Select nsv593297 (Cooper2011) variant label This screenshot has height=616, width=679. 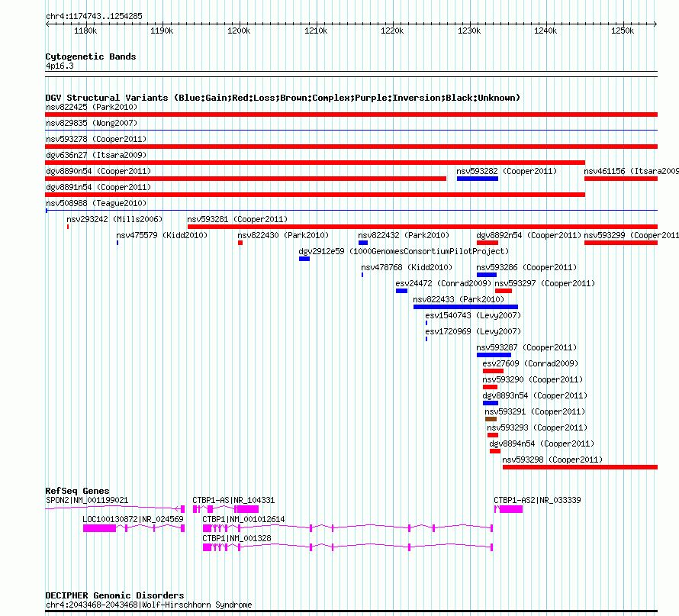point(545,283)
